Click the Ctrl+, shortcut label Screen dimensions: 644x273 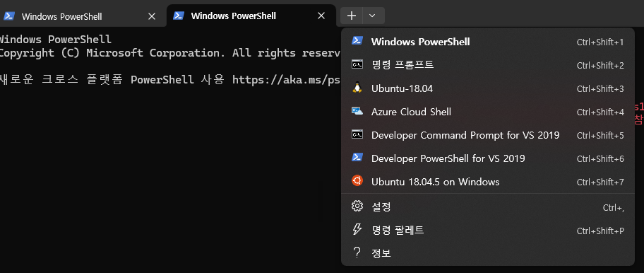(x=613, y=208)
